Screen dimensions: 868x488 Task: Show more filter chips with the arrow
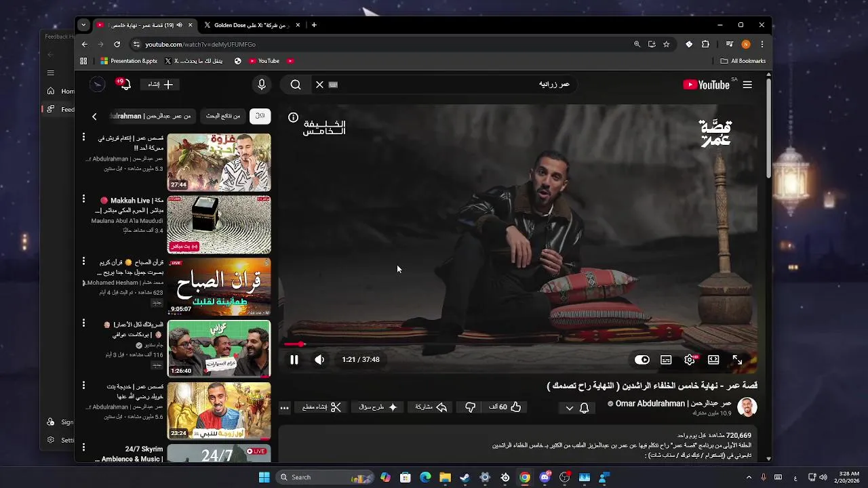pos(94,117)
